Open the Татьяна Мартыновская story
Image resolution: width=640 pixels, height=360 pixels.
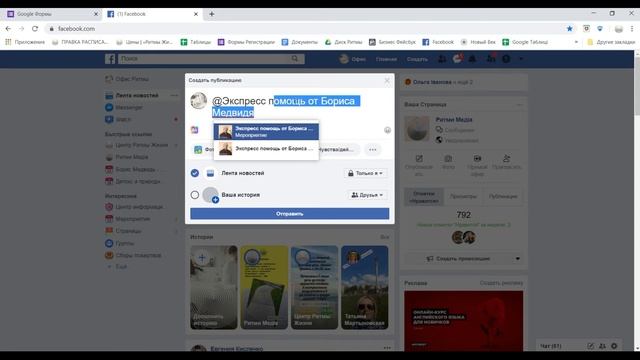tap(364, 287)
